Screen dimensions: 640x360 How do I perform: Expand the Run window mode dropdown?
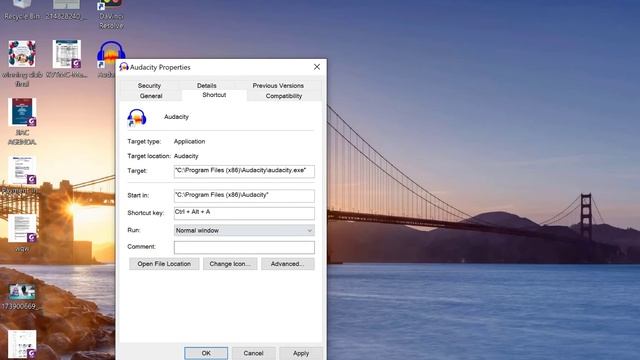[x=244, y=230]
